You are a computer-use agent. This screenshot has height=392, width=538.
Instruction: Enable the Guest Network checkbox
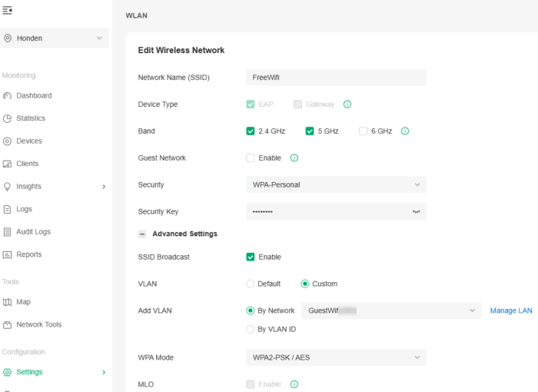[251, 158]
